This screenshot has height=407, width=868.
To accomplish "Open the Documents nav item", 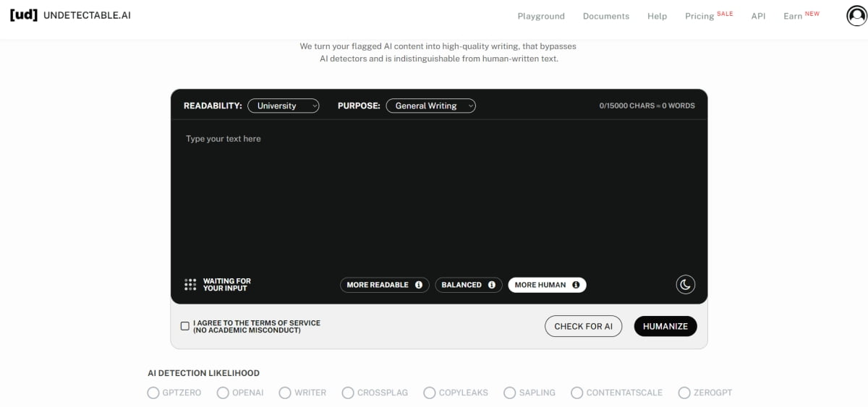I will click(x=606, y=16).
